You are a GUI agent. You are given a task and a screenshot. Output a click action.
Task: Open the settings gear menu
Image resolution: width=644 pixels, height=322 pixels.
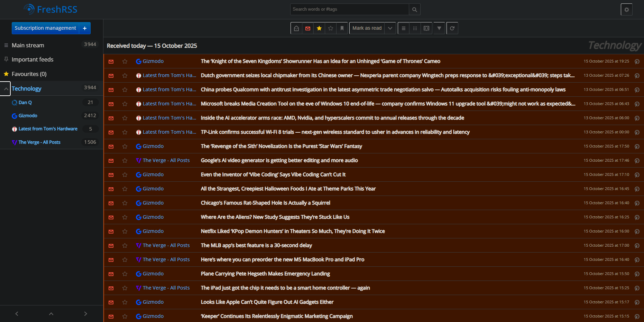click(x=626, y=10)
